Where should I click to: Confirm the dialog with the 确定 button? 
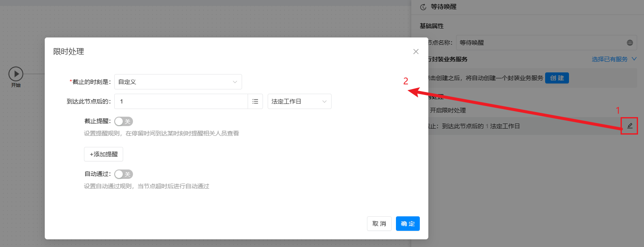(407, 224)
